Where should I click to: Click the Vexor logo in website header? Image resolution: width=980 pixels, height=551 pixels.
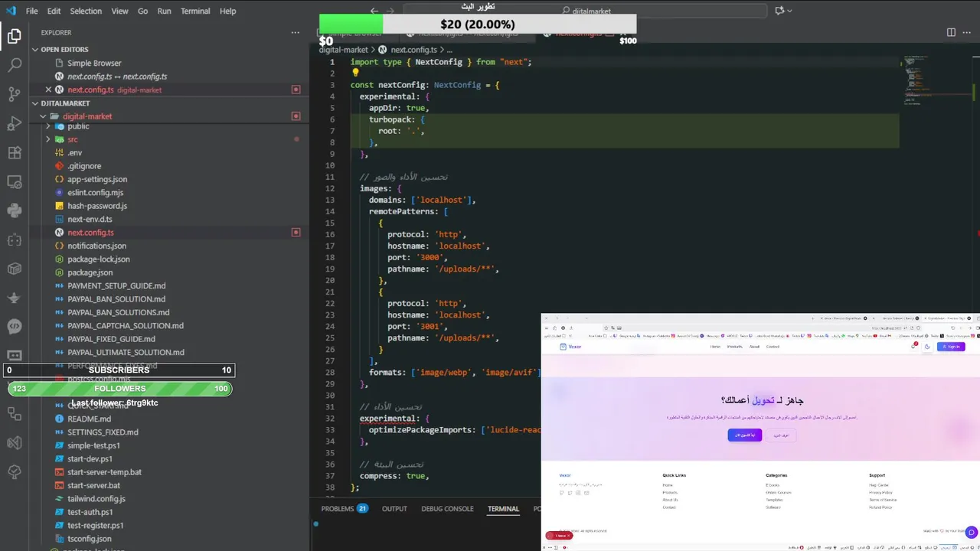570,347
